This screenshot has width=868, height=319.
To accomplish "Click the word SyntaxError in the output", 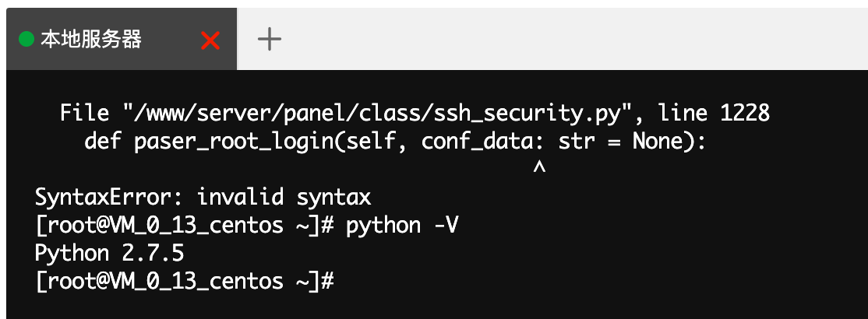I will tap(104, 197).
